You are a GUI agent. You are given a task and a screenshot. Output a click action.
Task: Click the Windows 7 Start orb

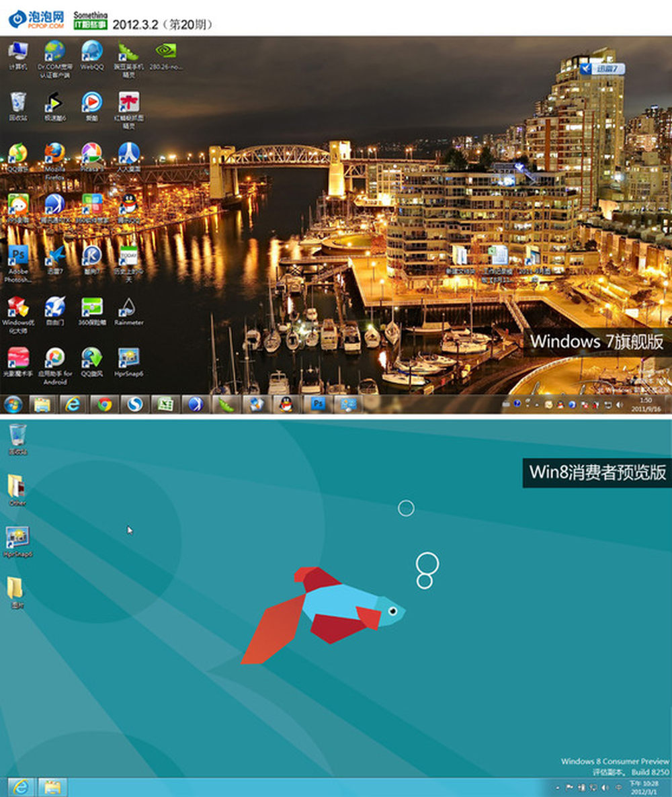13,405
